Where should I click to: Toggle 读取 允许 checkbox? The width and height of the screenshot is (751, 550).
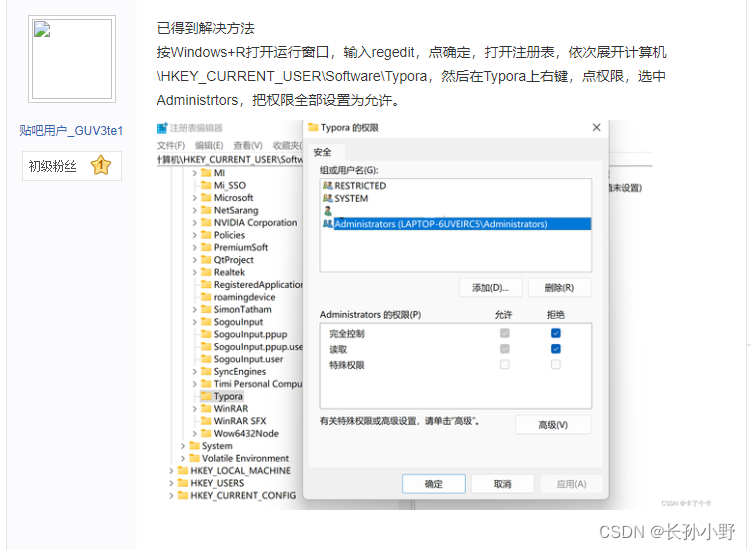click(x=505, y=349)
